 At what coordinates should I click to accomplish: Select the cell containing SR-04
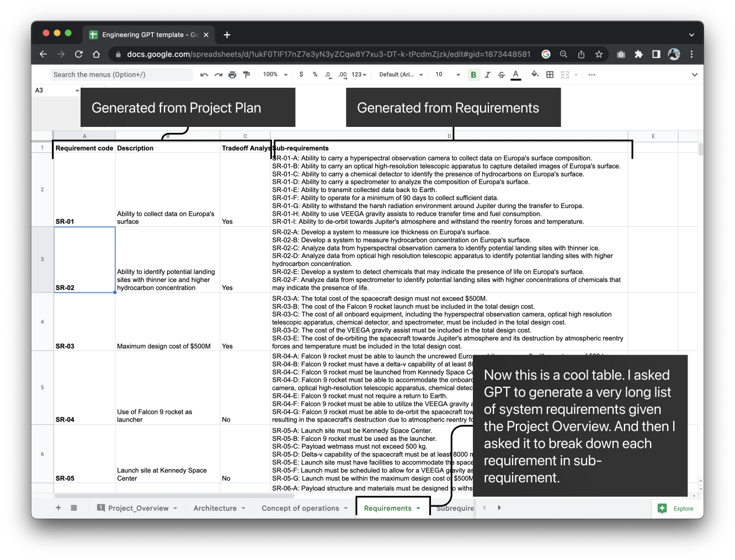coord(84,388)
